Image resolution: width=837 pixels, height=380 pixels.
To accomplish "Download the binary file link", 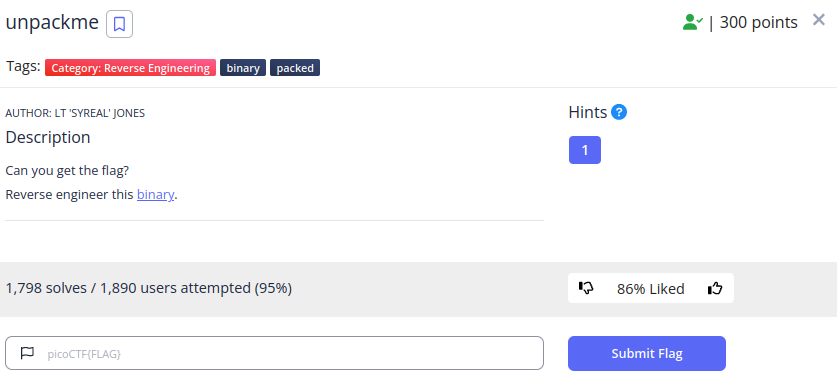I will point(155,195).
